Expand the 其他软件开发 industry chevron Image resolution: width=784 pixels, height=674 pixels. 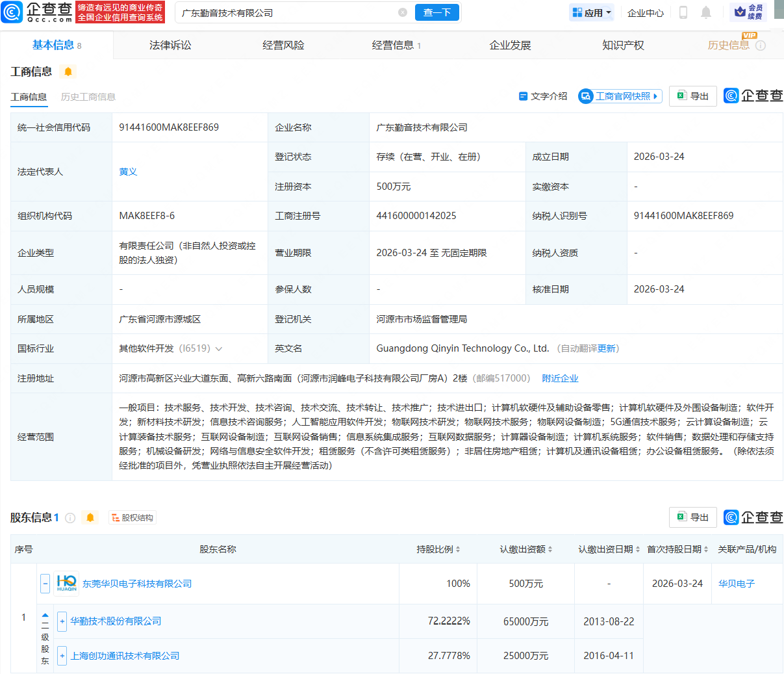pos(219,349)
